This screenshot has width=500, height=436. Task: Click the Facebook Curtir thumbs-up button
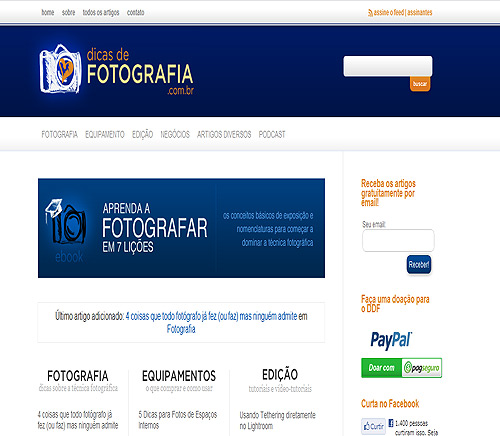pos(373,426)
